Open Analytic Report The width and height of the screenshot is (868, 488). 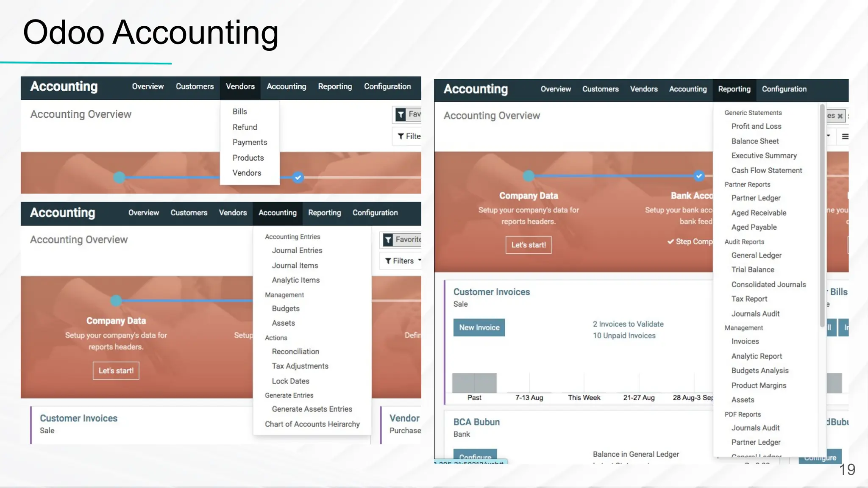[757, 356]
